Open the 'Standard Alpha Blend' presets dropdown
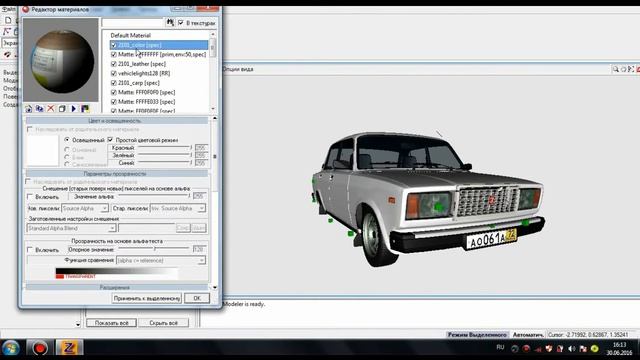 tap(71, 228)
